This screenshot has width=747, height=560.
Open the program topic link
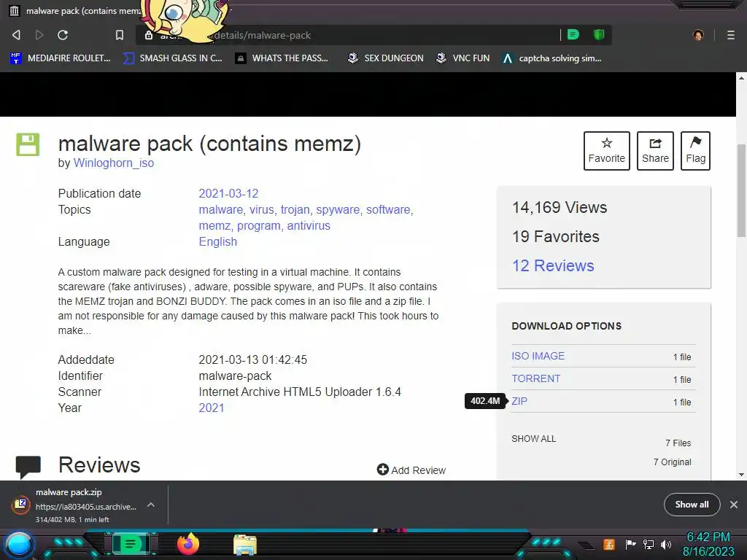(x=259, y=226)
